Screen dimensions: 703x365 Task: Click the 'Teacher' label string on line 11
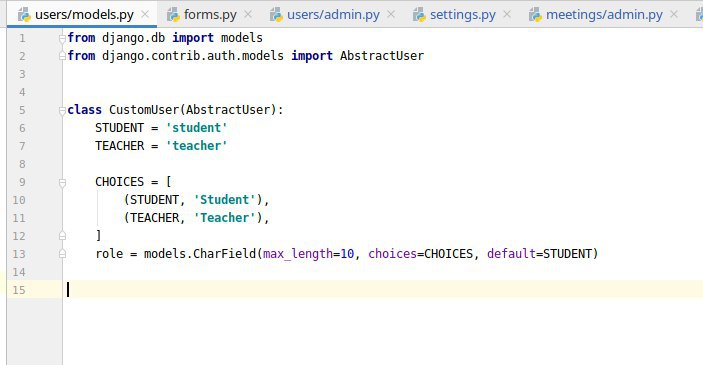[x=224, y=217]
